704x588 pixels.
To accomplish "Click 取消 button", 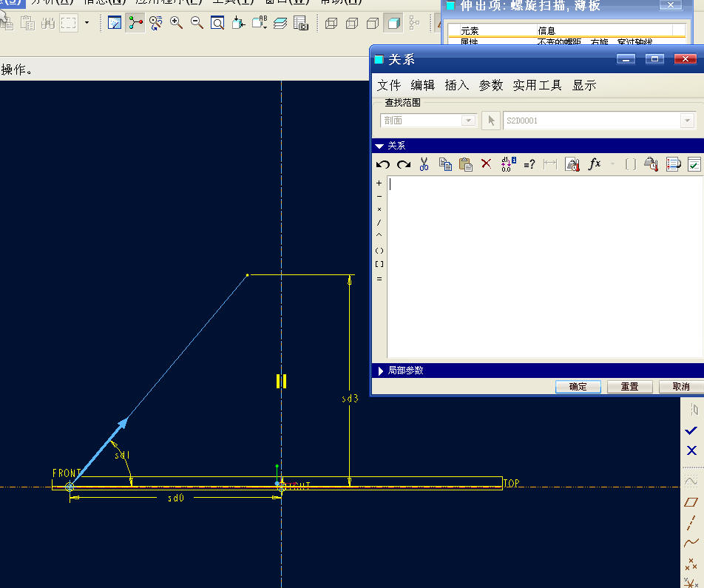I will coord(681,387).
